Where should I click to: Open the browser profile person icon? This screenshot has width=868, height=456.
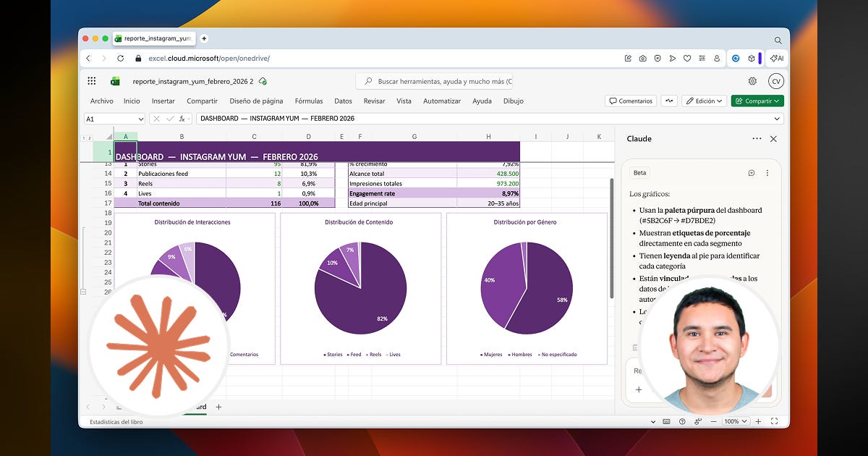tap(717, 58)
